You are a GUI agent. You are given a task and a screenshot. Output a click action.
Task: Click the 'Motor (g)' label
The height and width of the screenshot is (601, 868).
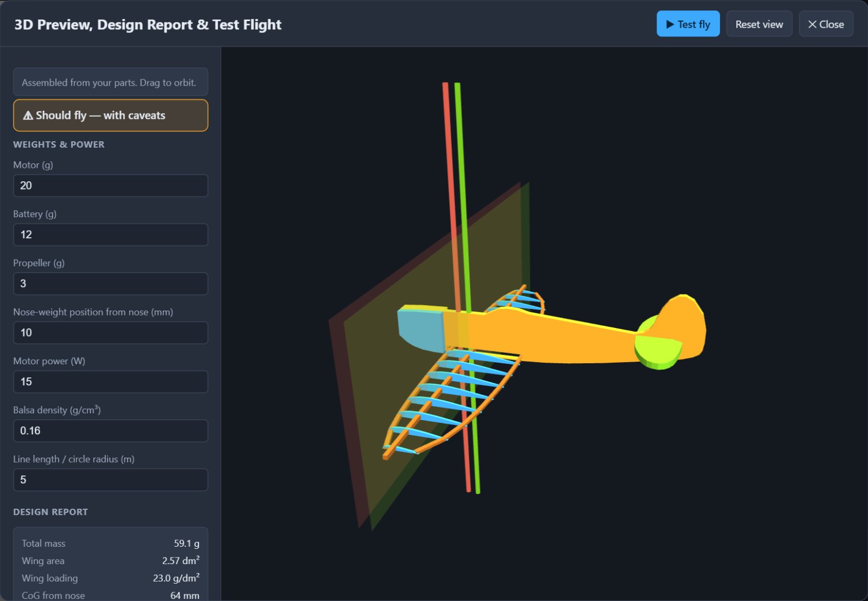[x=33, y=165]
